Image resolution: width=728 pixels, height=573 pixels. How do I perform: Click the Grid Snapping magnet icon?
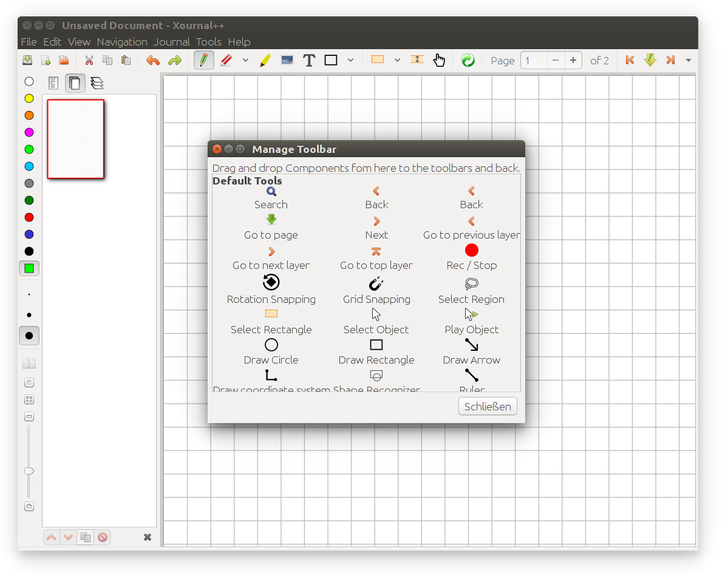pyautogui.click(x=376, y=283)
